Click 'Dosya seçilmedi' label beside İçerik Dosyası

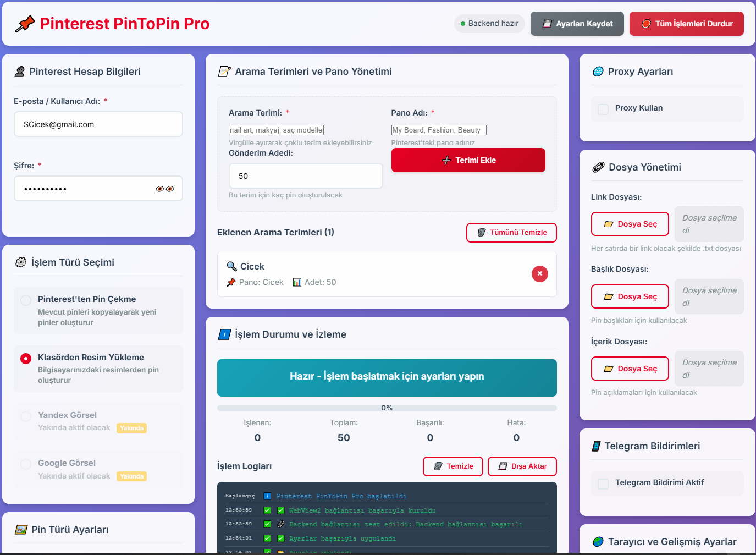coord(709,369)
